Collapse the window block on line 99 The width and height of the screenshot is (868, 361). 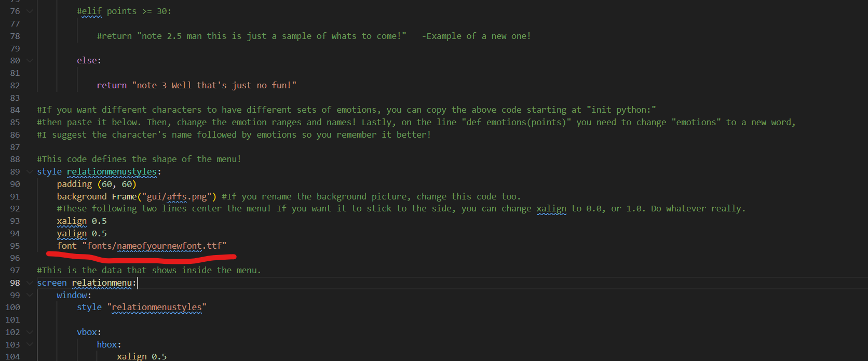click(x=30, y=295)
